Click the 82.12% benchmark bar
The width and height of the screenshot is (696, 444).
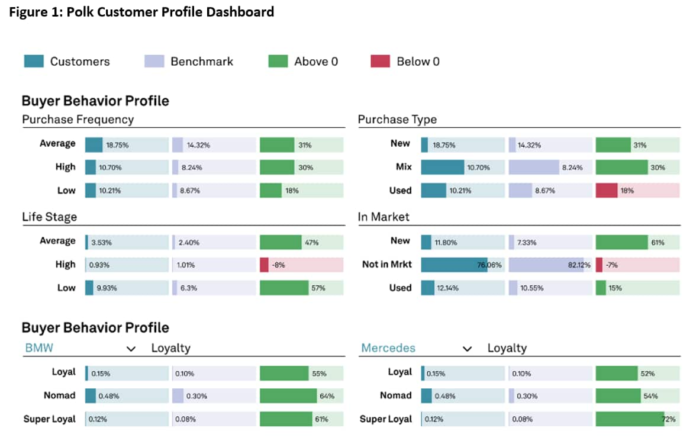tap(548, 265)
